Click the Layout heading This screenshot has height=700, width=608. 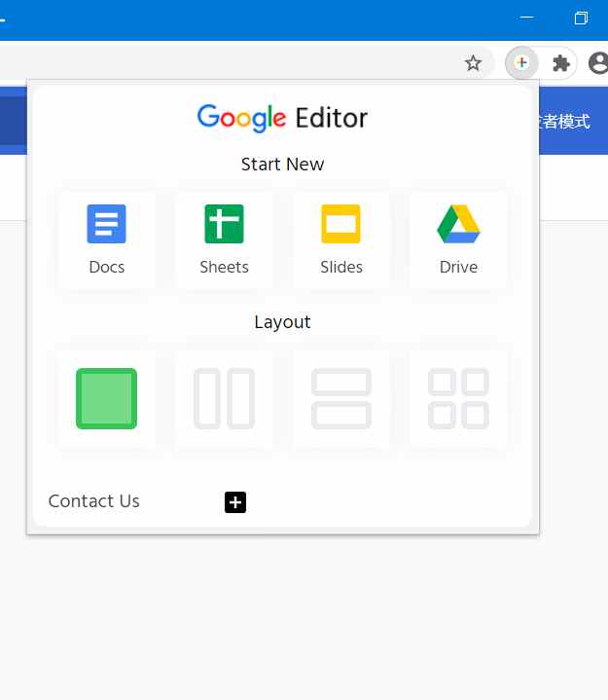[282, 322]
